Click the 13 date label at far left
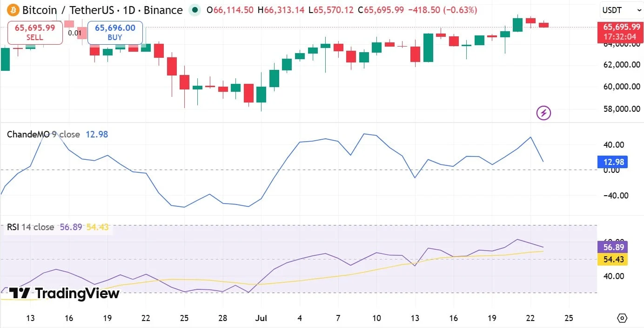Viewport: 644px width, 328px height. point(31,318)
